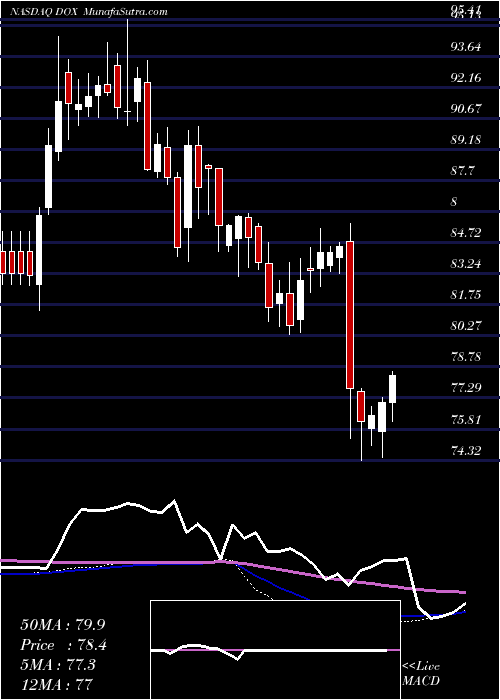500x700 pixels.
Task: Click the last white candle on the right
Action: point(392,389)
